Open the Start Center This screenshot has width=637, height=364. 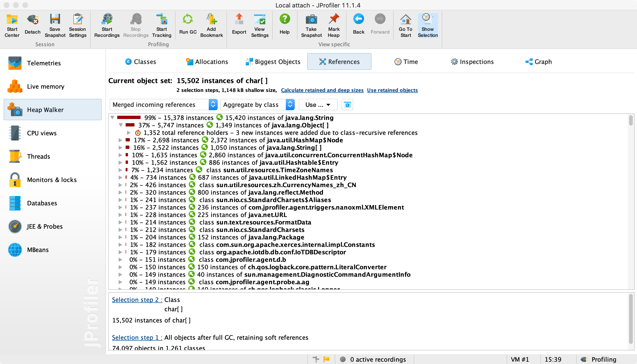point(12,25)
